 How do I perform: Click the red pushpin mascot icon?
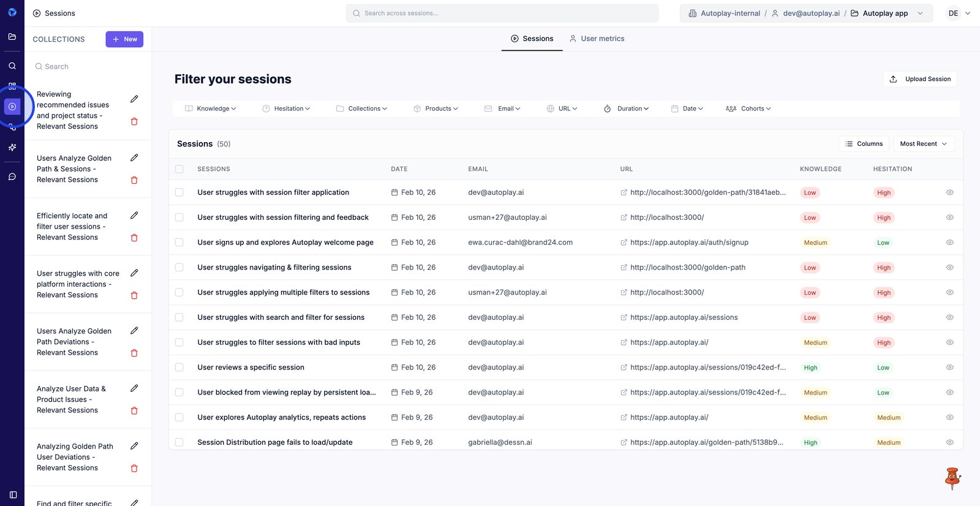(x=952, y=478)
